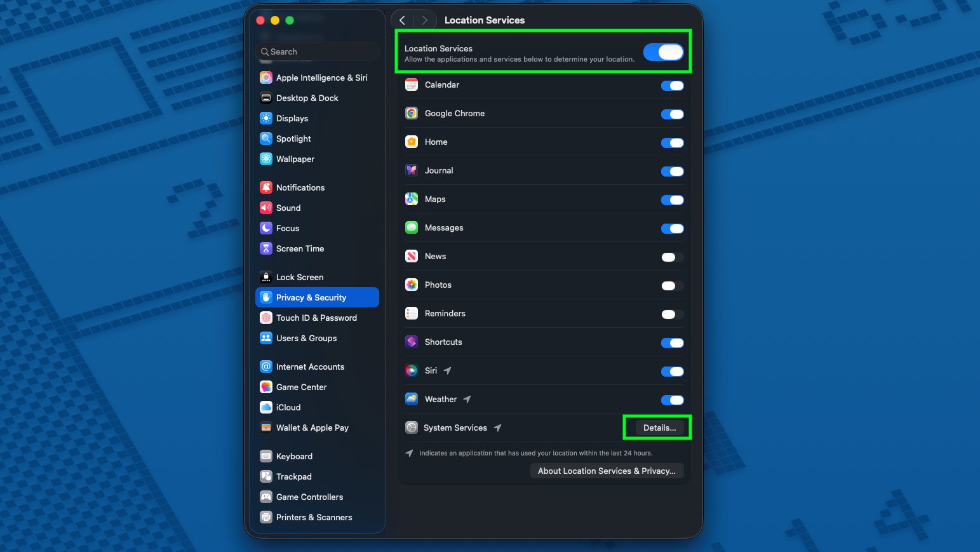The width and height of the screenshot is (980, 552).
Task: Click the Messages app icon
Action: tap(412, 227)
